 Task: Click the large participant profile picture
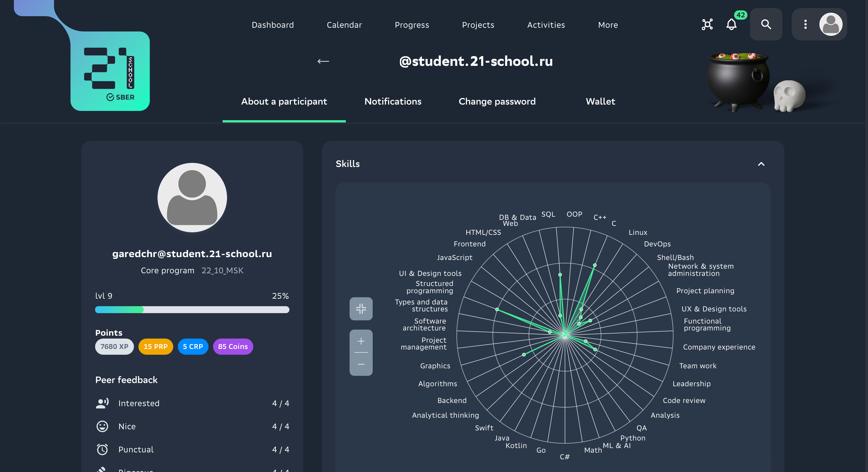pyautogui.click(x=192, y=198)
